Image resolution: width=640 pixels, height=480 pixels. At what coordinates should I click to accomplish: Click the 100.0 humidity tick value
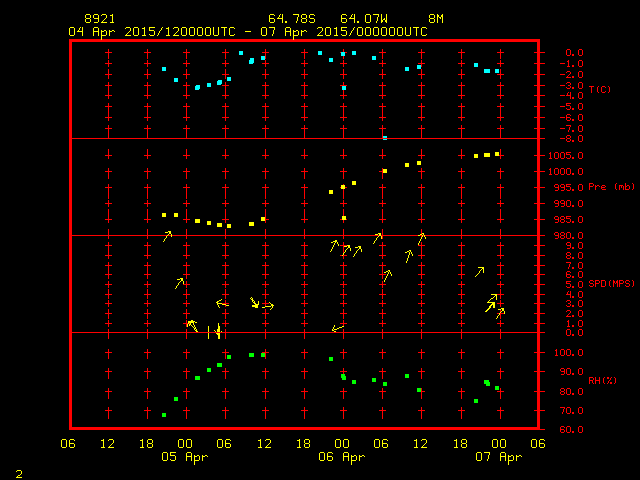point(556,353)
